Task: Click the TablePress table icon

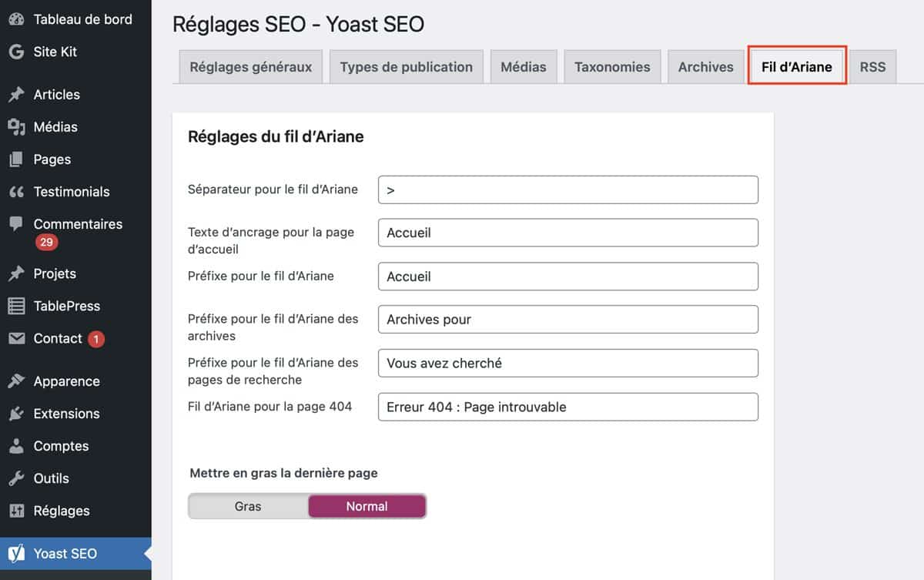Action: coord(16,306)
